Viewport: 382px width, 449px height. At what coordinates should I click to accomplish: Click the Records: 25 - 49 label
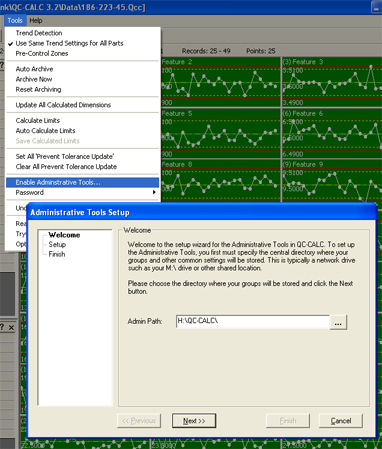[206, 51]
